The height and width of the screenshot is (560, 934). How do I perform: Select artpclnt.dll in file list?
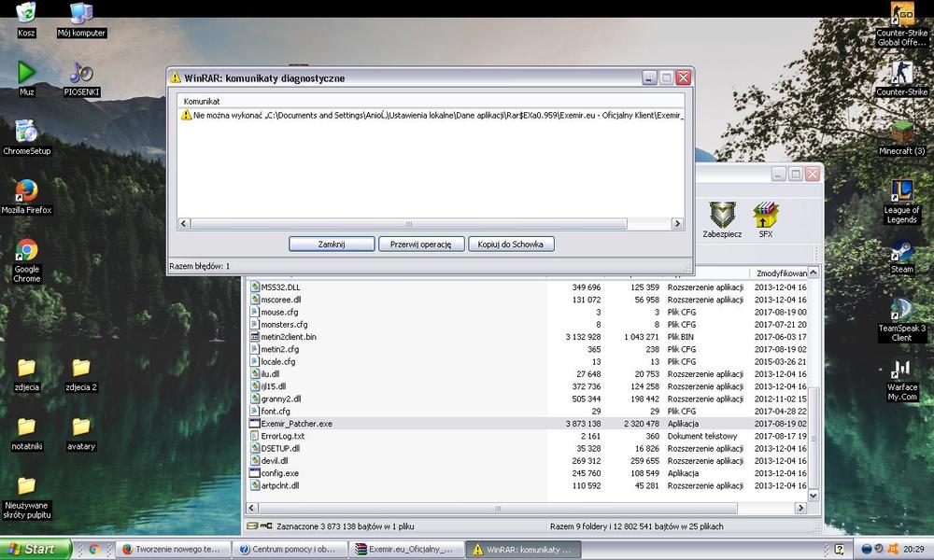pos(528,485)
